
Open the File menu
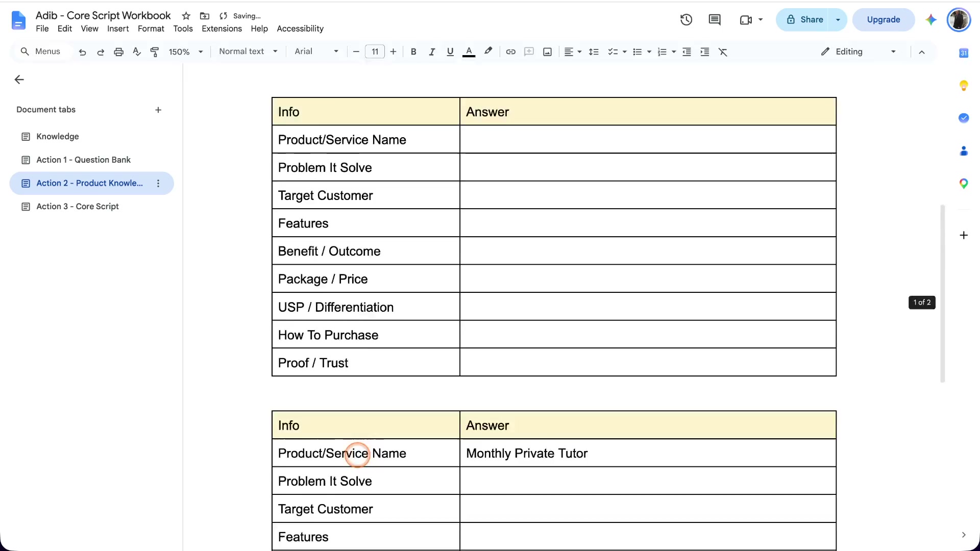(x=42, y=29)
